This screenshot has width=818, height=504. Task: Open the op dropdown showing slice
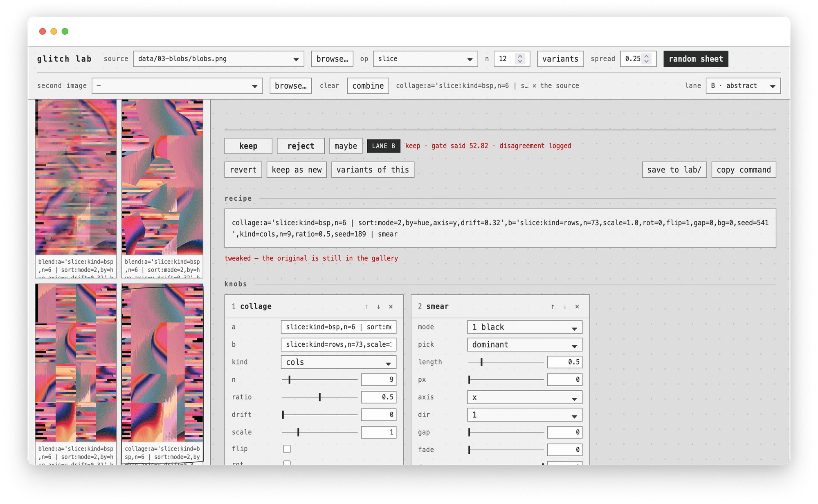[425, 59]
